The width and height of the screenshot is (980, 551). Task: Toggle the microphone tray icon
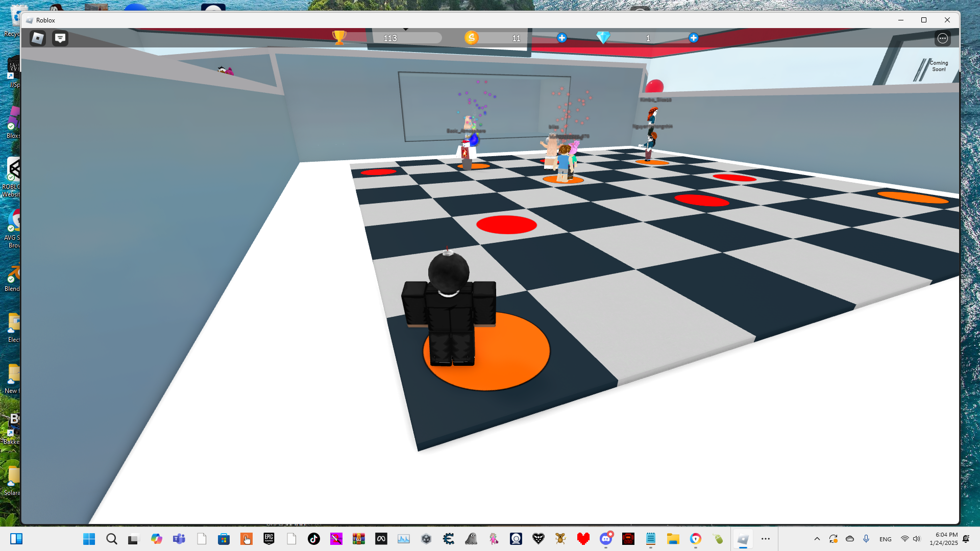point(866,539)
